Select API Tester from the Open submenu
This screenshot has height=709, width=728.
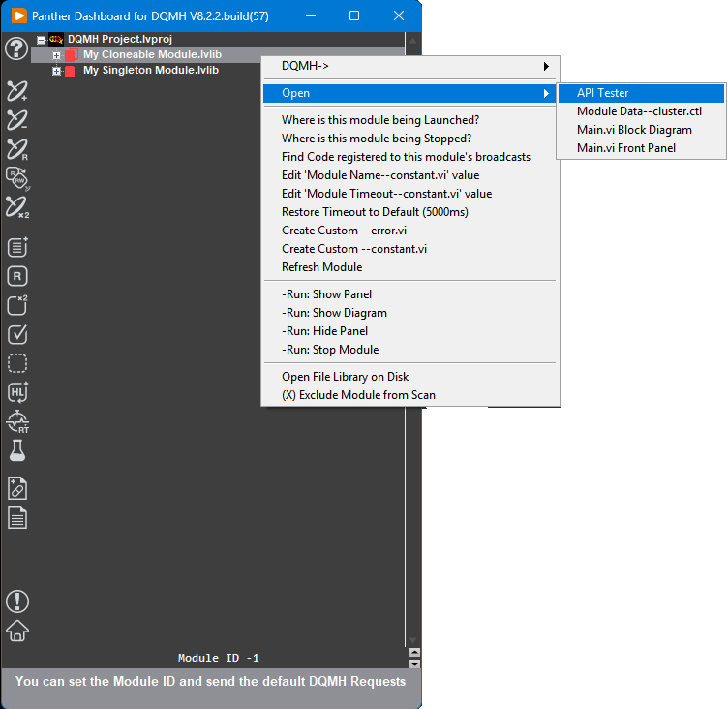[641, 93]
